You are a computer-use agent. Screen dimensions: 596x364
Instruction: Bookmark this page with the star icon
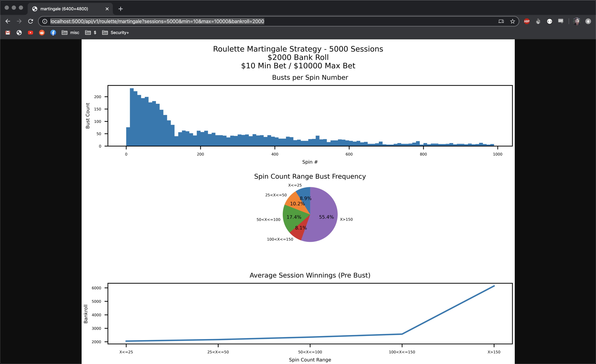tap(512, 21)
